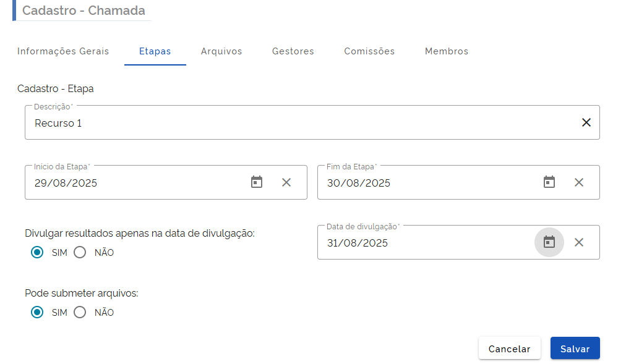Click the Salvar button
626x364 pixels.
pos(575,348)
